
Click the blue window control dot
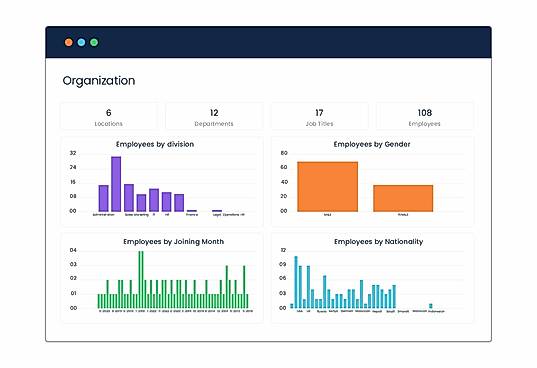pos(82,42)
